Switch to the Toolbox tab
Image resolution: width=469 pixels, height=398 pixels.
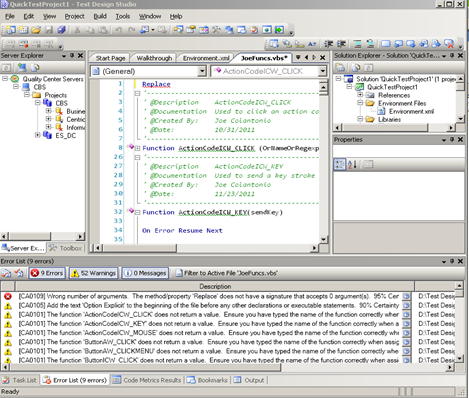(66, 248)
